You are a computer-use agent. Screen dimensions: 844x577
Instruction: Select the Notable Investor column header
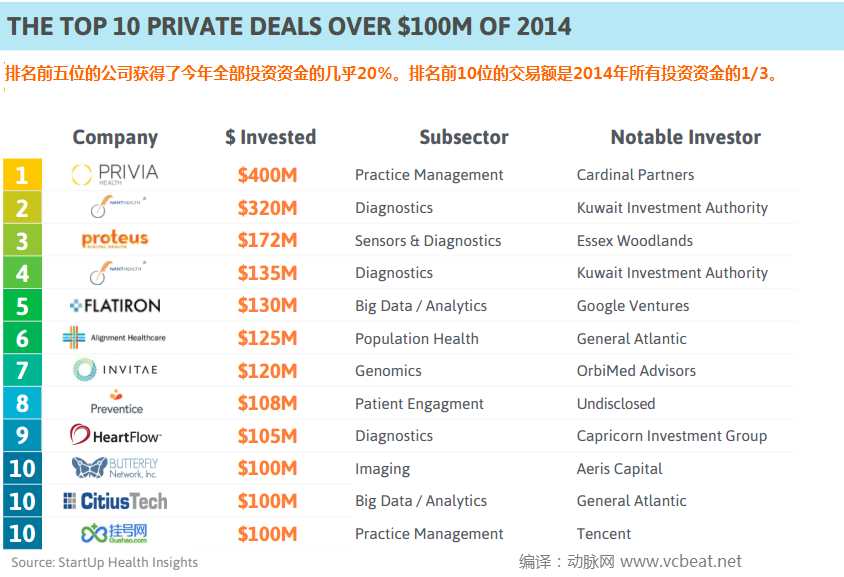click(x=685, y=138)
